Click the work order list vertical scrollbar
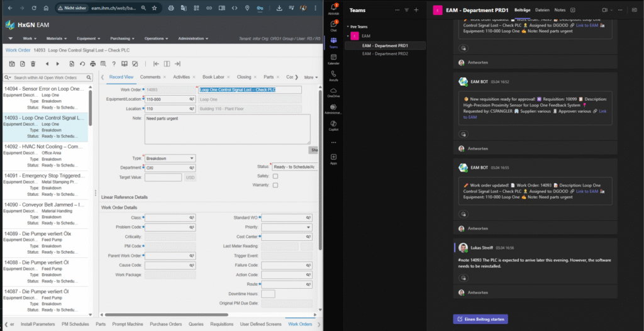This screenshot has height=331, width=644. tap(91, 108)
